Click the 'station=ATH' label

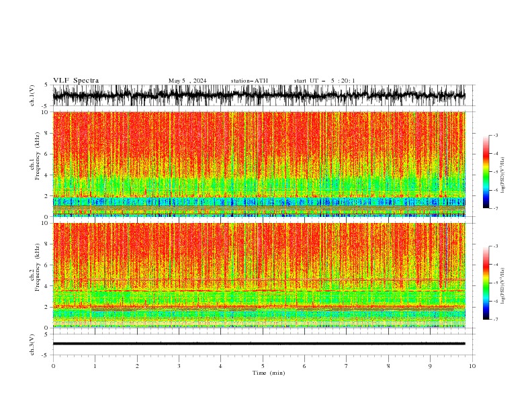pos(249,81)
